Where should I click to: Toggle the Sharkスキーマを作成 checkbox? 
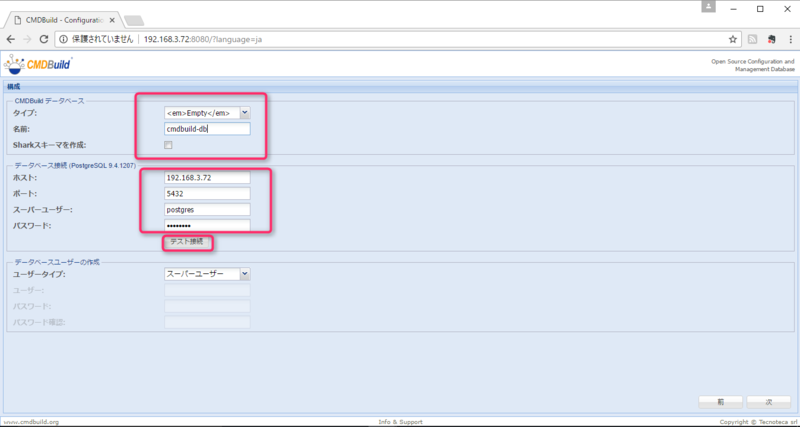[x=168, y=145]
